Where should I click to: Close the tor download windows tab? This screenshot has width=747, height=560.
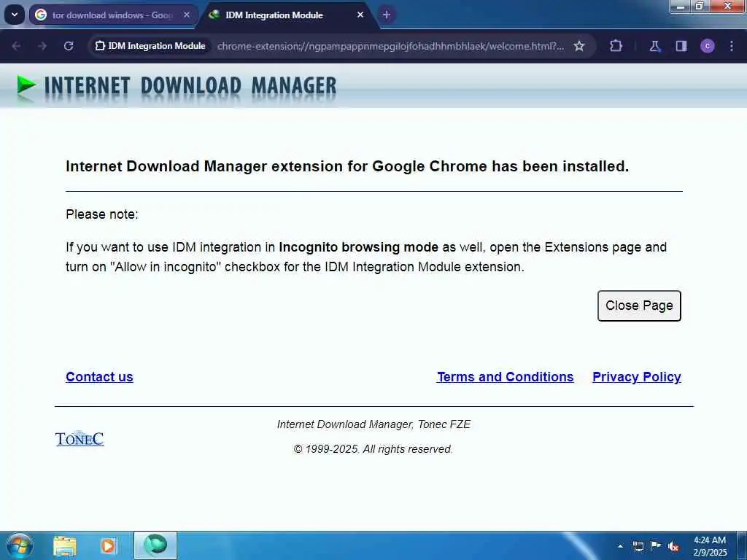coord(187,15)
